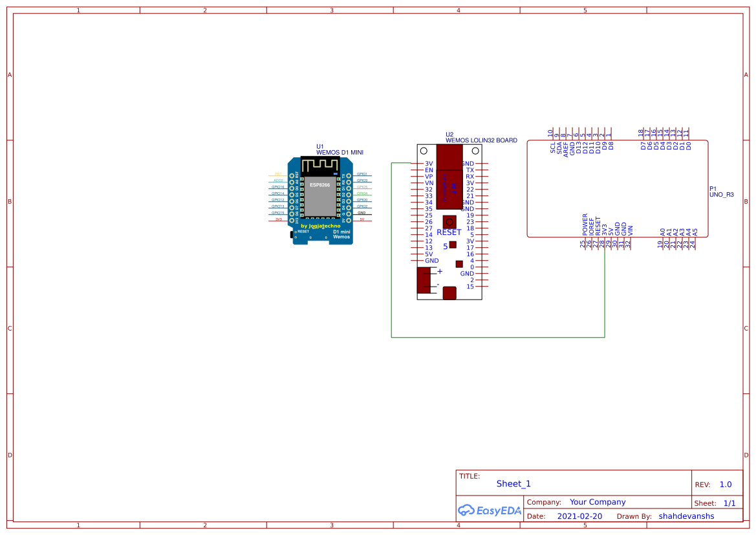Viewport: 756px width, 535px height.
Task: Click the WiFi antenna trace on D1 Mini
Action: coord(320,165)
